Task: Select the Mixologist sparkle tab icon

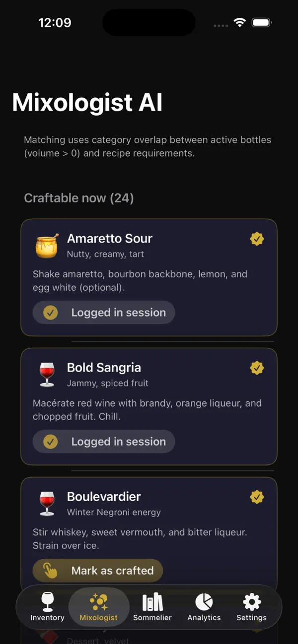Action: pyautogui.click(x=98, y=602)
